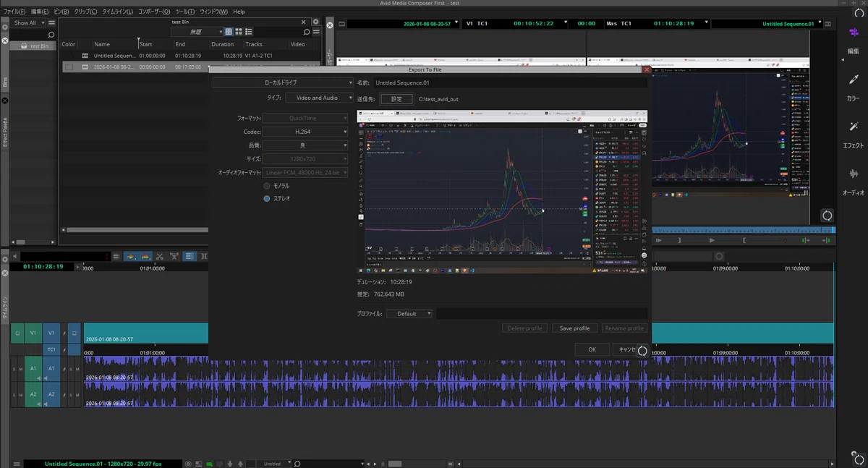This screenshot has width=868, height=468.
Task: Click search magnifier in timeline bottom bar
Action: point(297,464)
